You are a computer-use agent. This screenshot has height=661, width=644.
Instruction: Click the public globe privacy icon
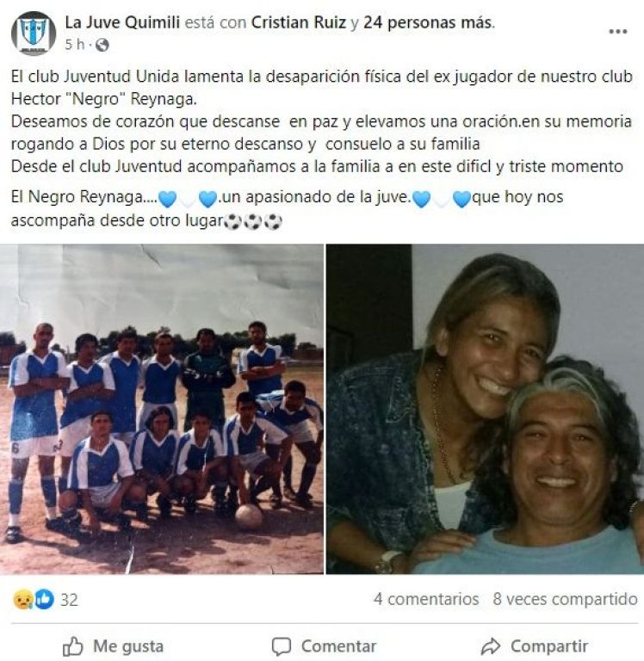(102, 45)
